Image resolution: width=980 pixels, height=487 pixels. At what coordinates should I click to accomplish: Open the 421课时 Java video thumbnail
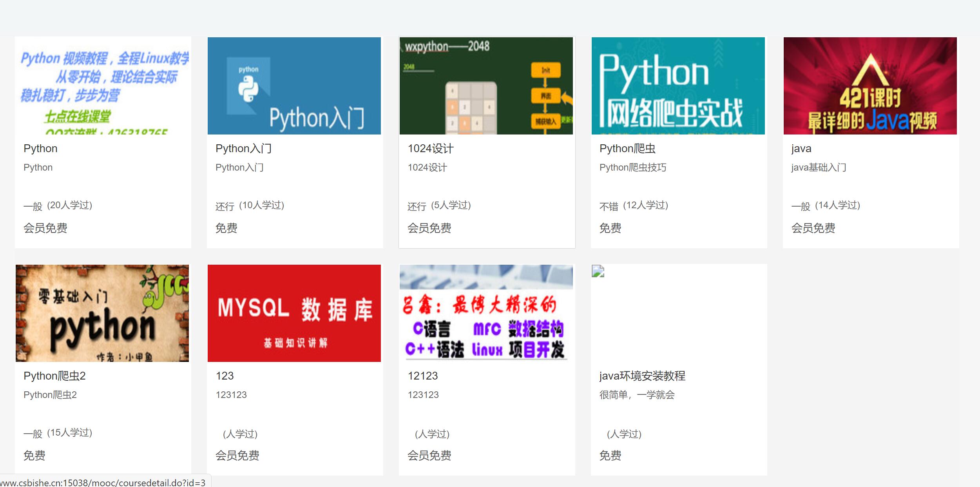871,85
